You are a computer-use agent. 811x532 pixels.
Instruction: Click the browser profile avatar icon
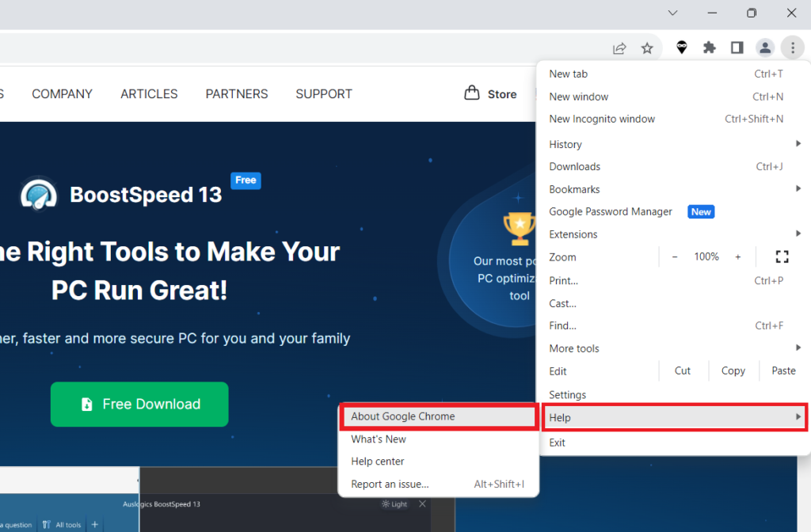click(x=765, y=47)
